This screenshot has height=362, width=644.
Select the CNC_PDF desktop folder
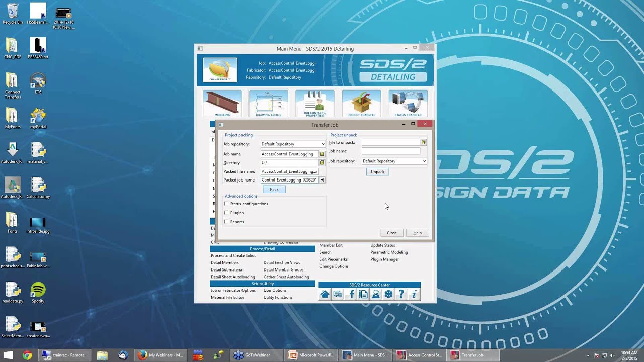13,48
